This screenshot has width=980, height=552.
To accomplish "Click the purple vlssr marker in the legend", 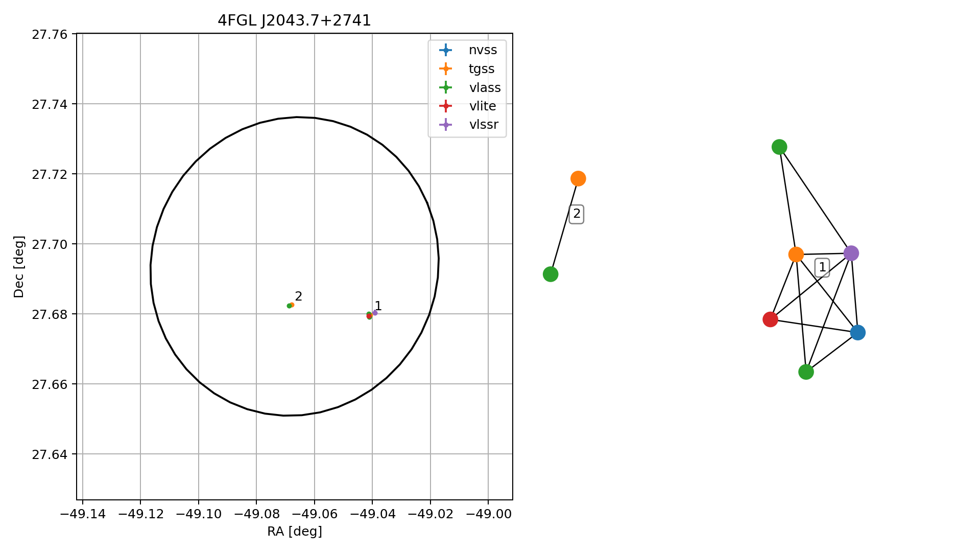I will pos(446,125).
